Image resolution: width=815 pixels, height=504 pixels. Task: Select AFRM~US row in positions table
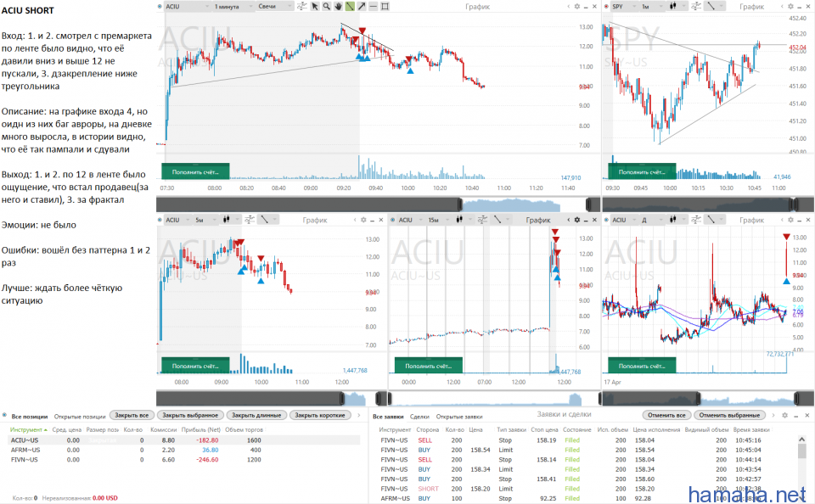coord(184,450)
